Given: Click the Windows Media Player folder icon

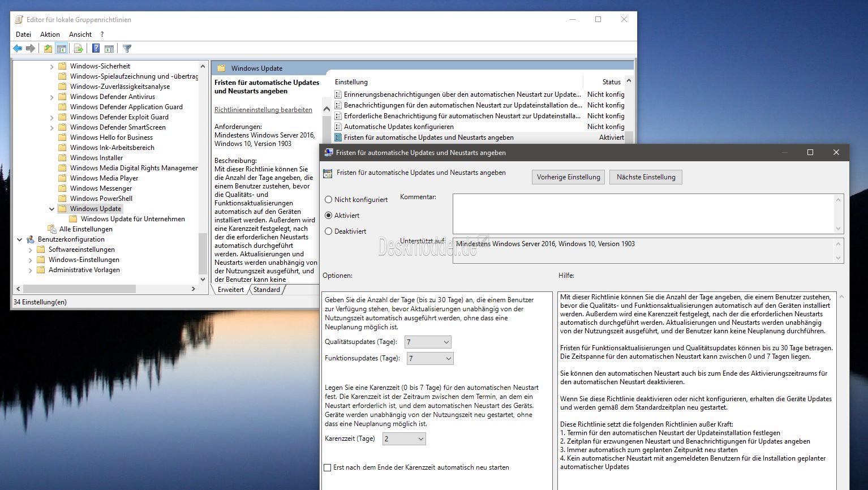Looking at the screenshot, I should pyautogui.click(x=62, y=178).
